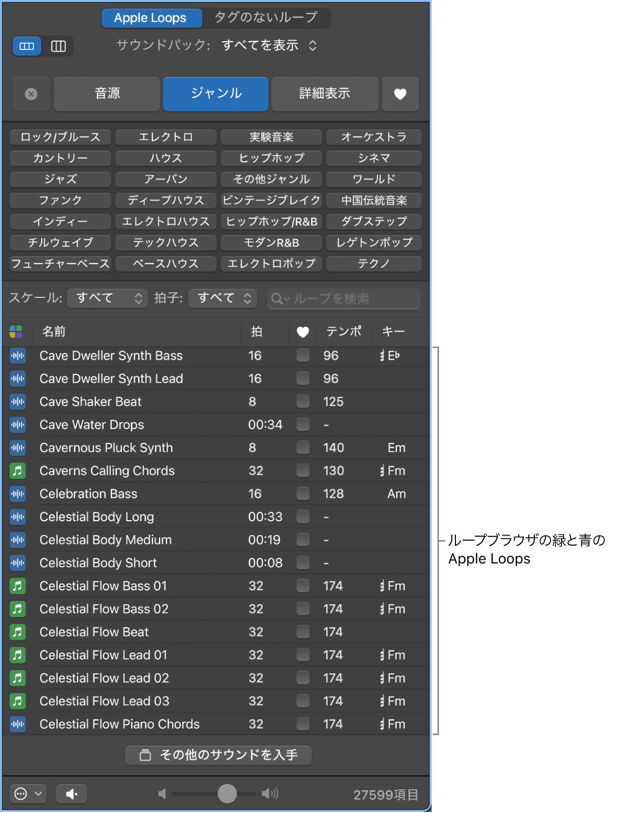The height and width of the screenshot is (813, 644).
Task: Sort loops by キー column header
Action: [394, 332]
